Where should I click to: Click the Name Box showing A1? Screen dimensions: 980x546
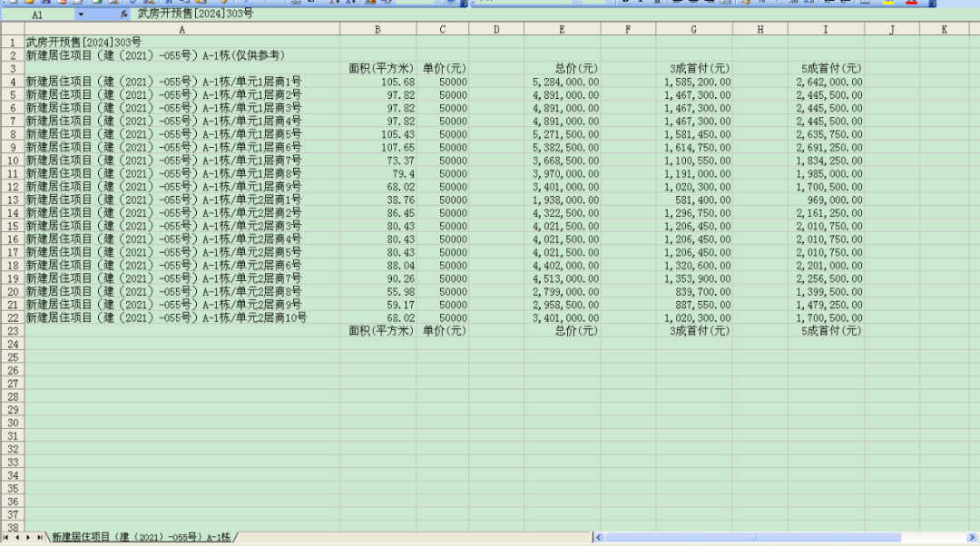37,15
